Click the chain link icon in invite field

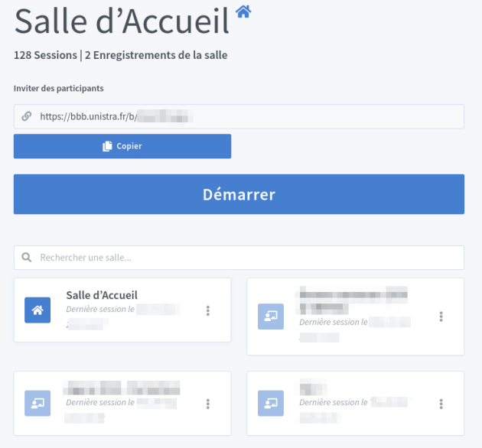coord(27,116)
